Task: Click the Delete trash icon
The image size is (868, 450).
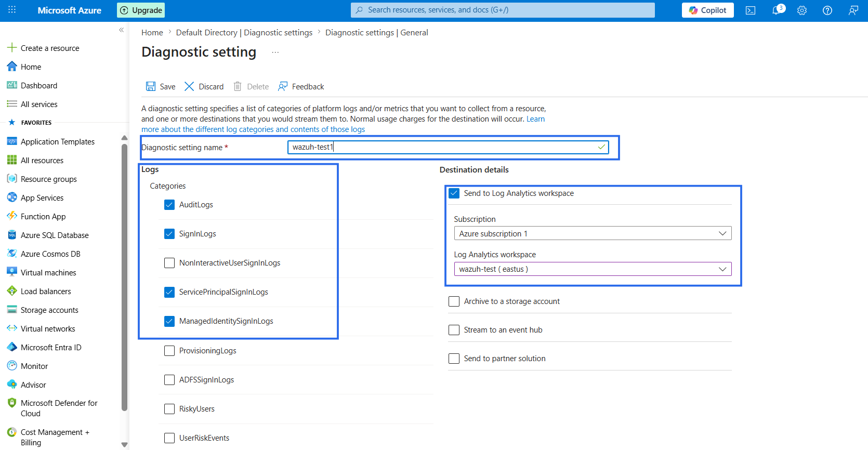Action: (238, 86)
